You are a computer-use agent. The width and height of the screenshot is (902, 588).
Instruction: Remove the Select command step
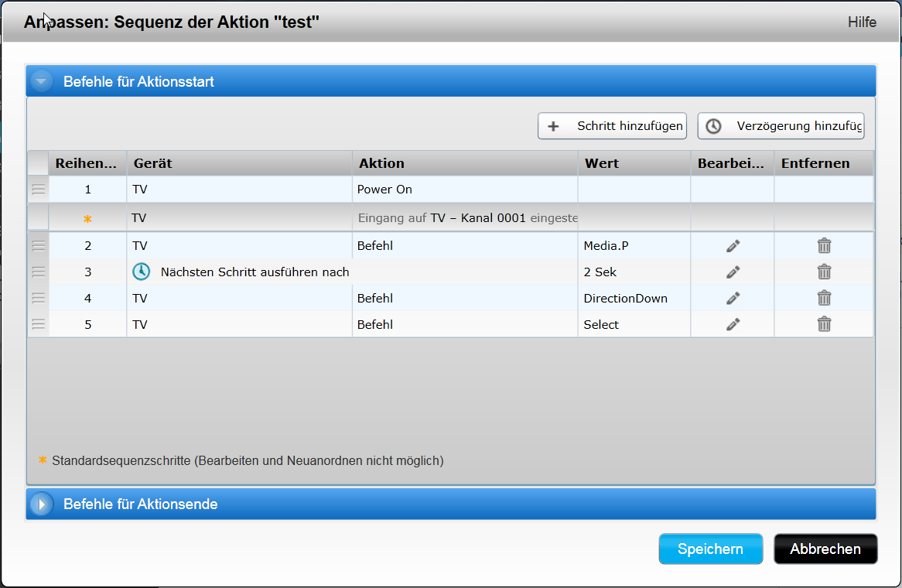pyautogui.click(x=824, y=325)
